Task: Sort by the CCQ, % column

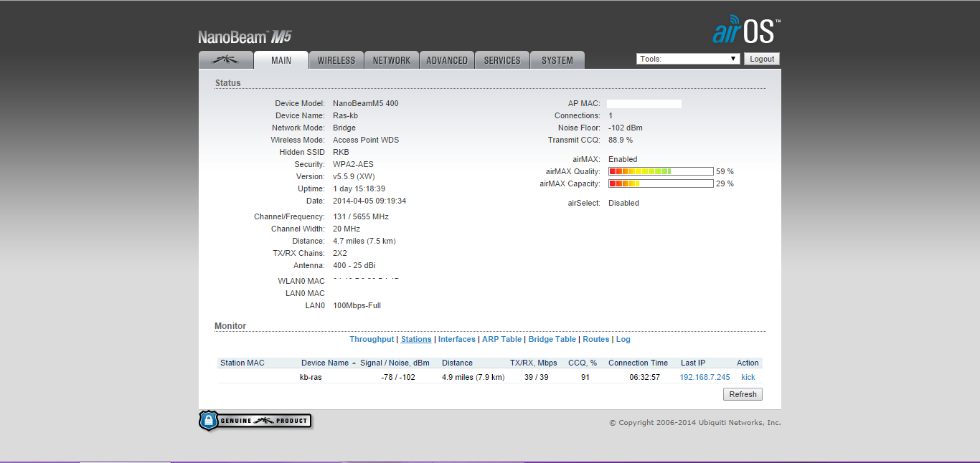Action: click(x=583, y=363)
